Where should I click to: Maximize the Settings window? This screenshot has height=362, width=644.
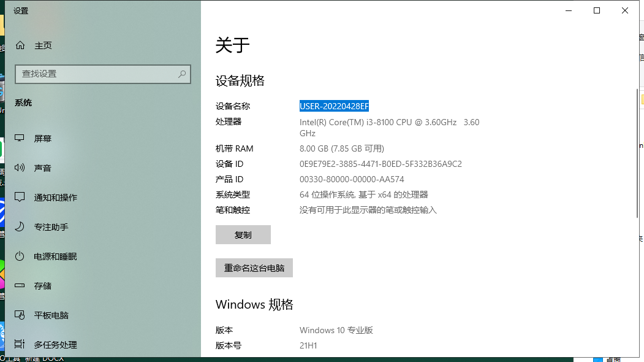[x=597, y=10]
